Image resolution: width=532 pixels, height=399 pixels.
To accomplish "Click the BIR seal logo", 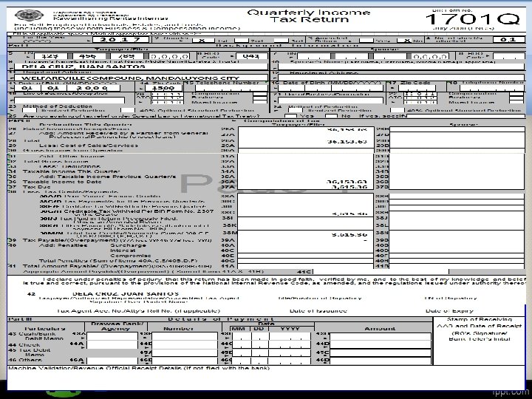I will (29, 16).
